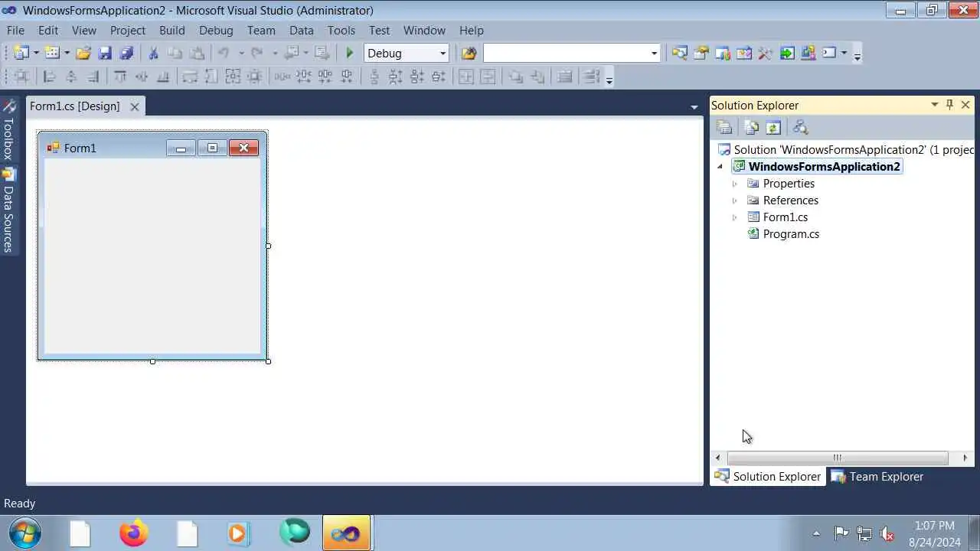Screen dimensions: 980x551
Task: Click the Align Lefts layout icon
Action: tap(49, 77)
